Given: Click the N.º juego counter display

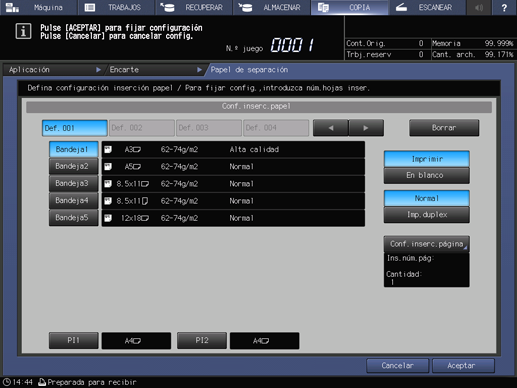Looking at the screenshot, I should (x=292, y=45).
